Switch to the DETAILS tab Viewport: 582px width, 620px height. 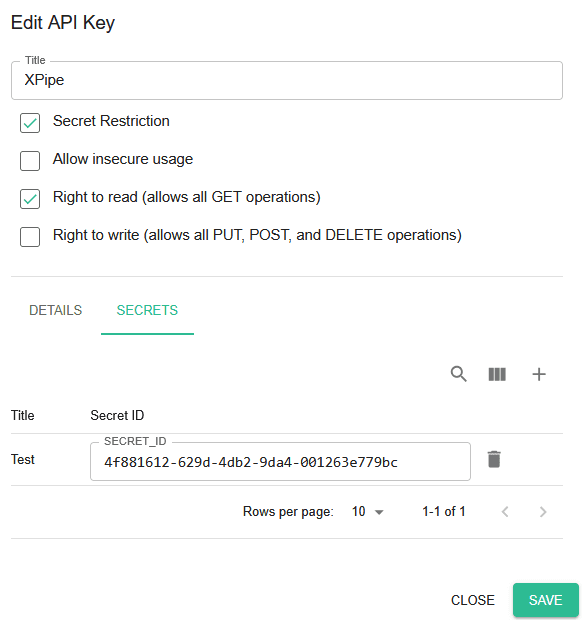point(55,310)
